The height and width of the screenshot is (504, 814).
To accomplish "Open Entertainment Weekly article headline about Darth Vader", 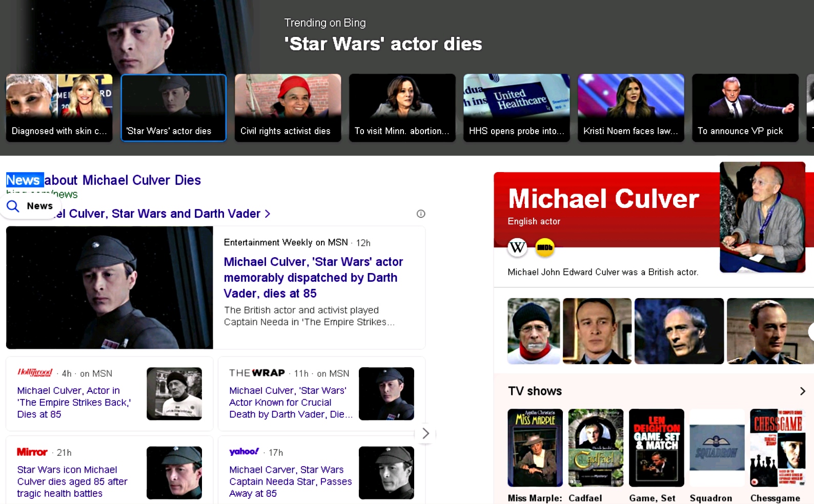I will (x=313, y=278).
